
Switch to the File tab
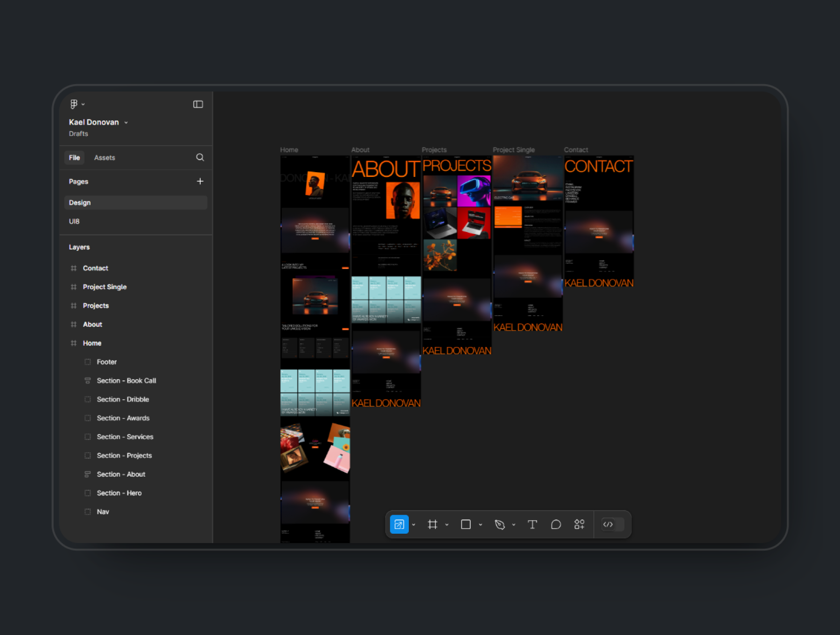pyautogui.click(x=74, y=158)
